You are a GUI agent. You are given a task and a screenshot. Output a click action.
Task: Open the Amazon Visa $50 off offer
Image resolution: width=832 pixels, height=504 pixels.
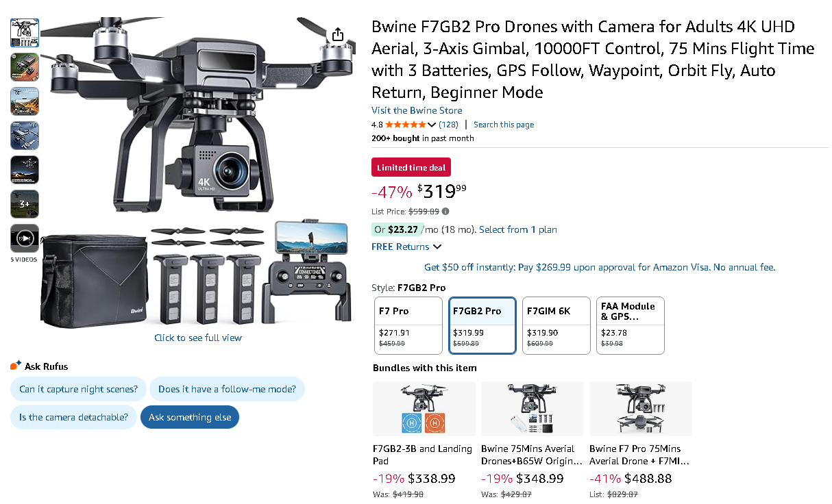click(600, 267)
